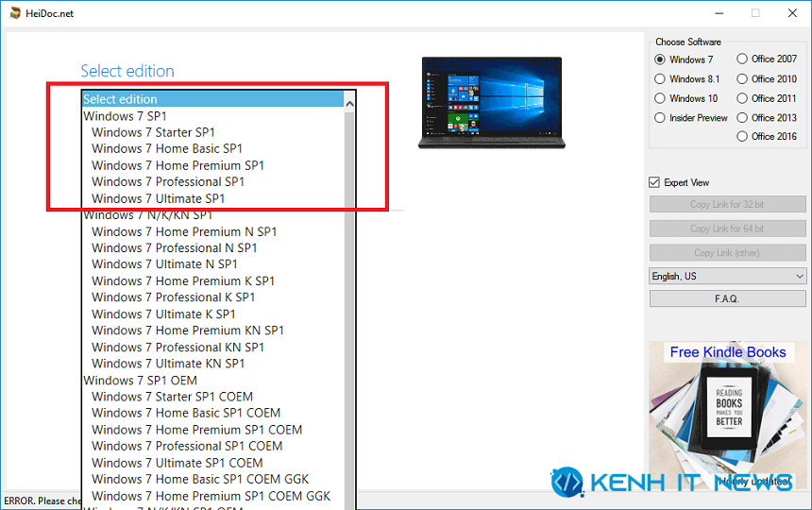Choose Windows 7 Home Premium N SP1
The image size is (812, 510).
(x=184, y=232)
